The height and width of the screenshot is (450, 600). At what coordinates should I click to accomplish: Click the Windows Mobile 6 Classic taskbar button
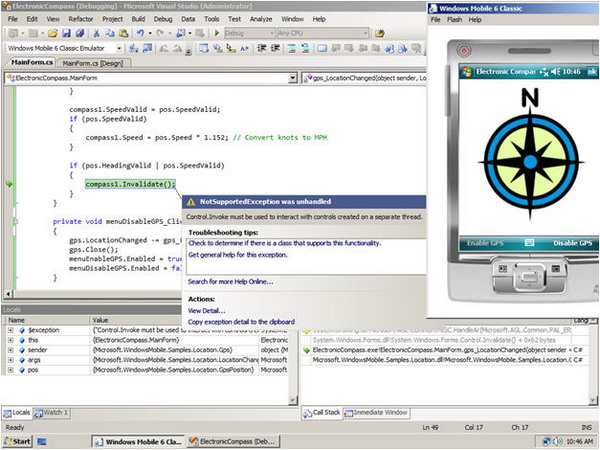138,442
